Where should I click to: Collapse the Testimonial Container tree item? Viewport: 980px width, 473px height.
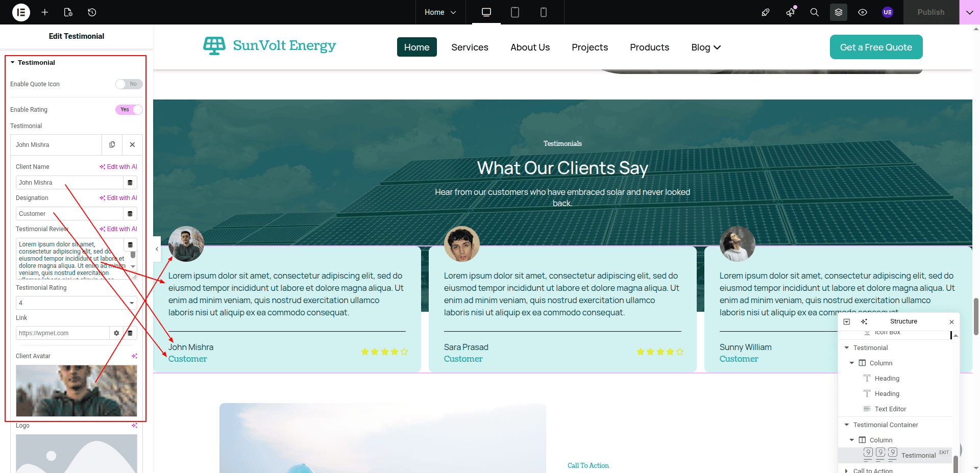847,425
